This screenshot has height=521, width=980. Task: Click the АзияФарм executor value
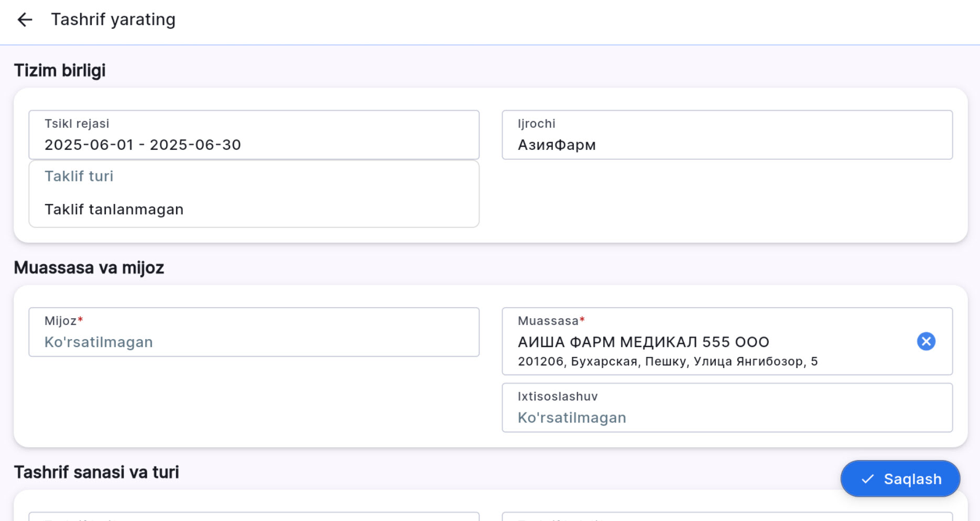[x=557, y=145]
